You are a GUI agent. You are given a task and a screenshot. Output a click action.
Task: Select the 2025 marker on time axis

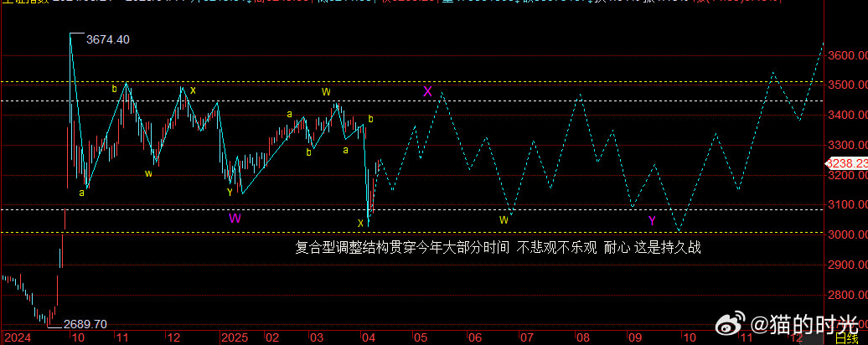tap(234, 337)
